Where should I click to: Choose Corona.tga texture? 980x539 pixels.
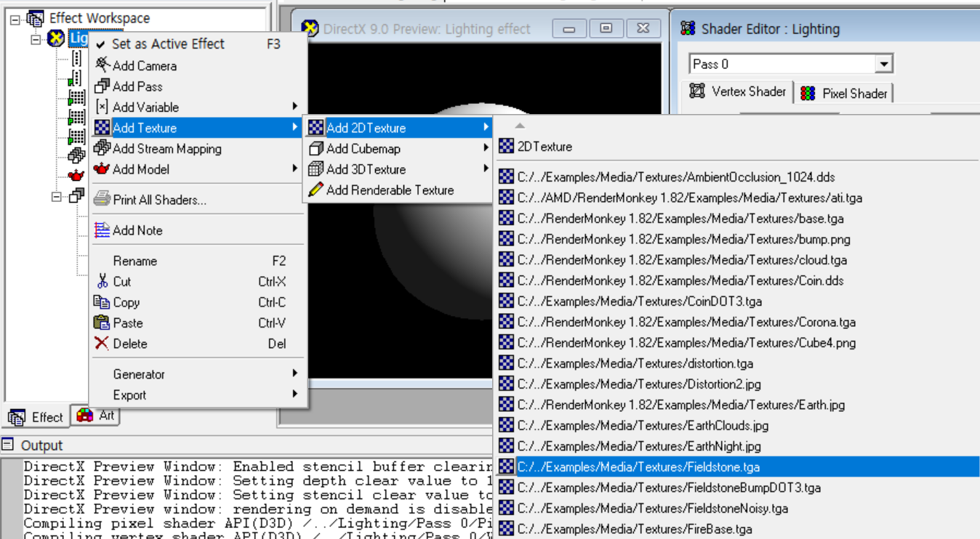point(737,322)
